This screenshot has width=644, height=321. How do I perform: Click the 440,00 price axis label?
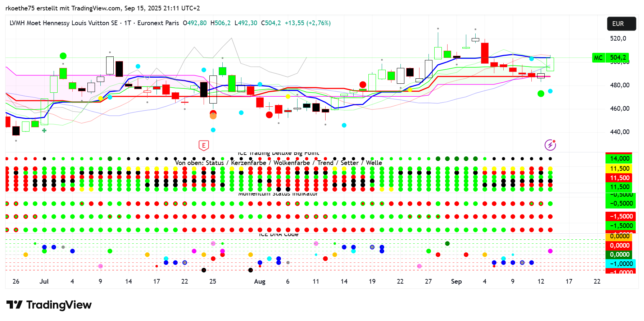(620, 132)
